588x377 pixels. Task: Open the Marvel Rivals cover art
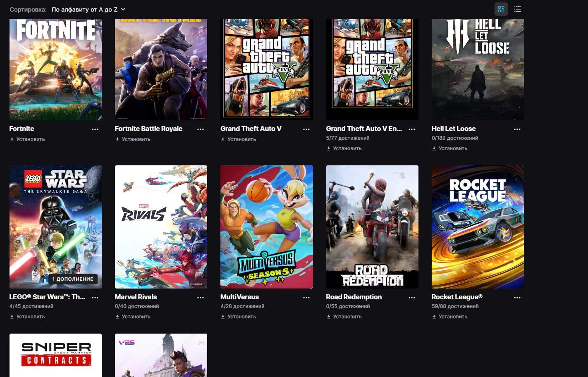pyautogui.click(x=161, y=227)
